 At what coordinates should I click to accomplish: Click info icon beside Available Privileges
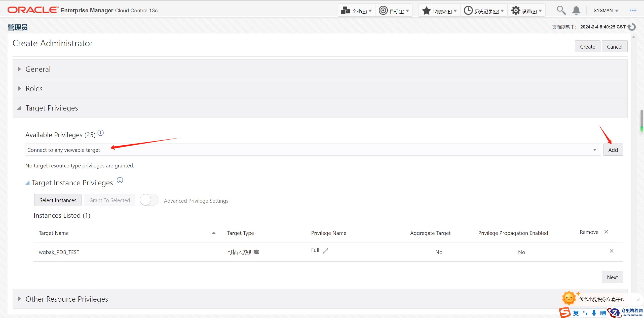pos(101,133)
